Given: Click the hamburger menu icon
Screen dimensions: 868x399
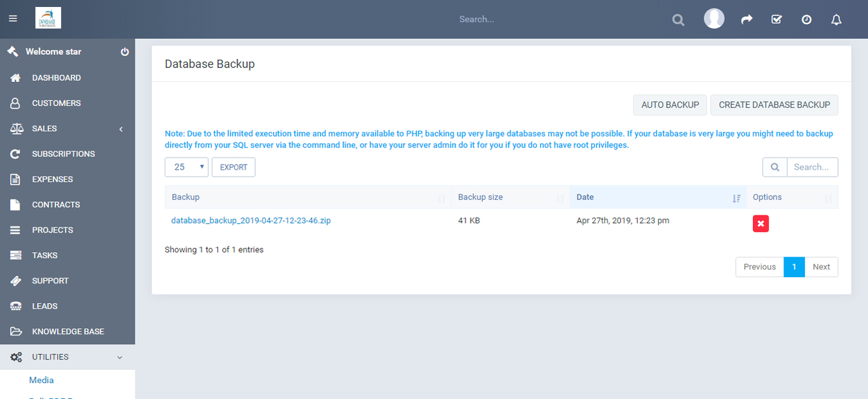Looking at the screenshot, I should click(13, 19).
